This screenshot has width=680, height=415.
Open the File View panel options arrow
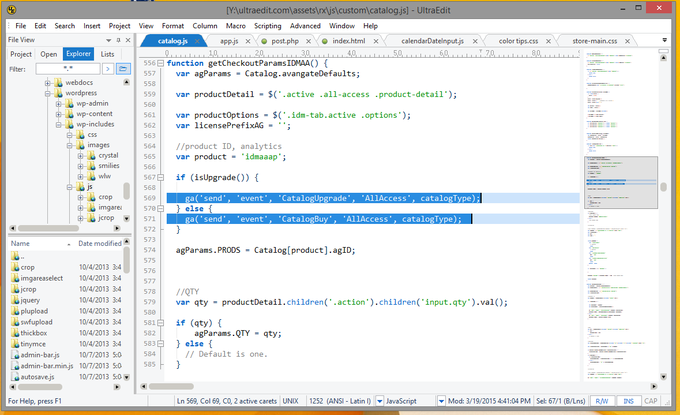108,40
